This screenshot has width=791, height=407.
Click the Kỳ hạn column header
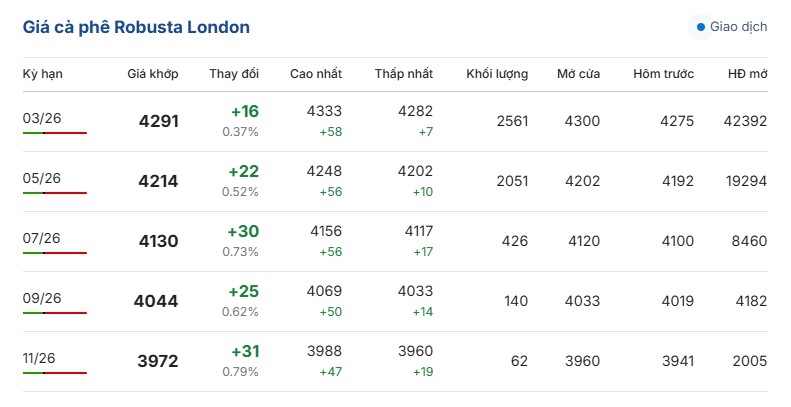click(x=42, y=75)
